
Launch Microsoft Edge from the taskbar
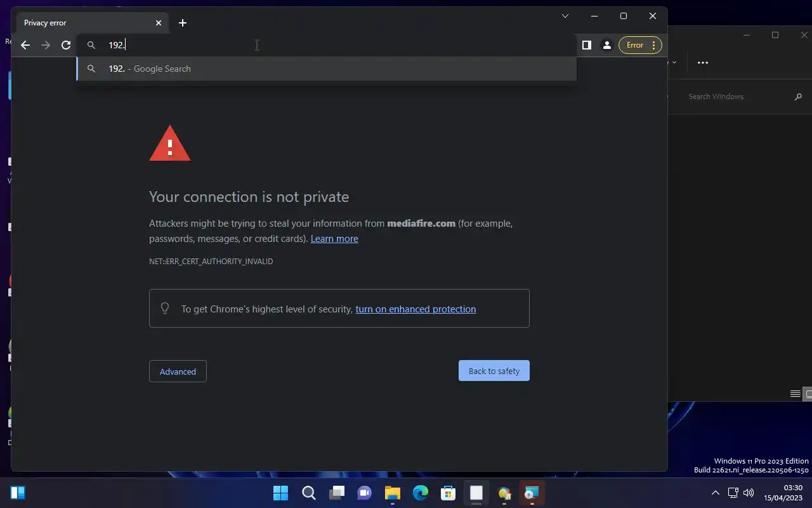(x=420, y=493)
